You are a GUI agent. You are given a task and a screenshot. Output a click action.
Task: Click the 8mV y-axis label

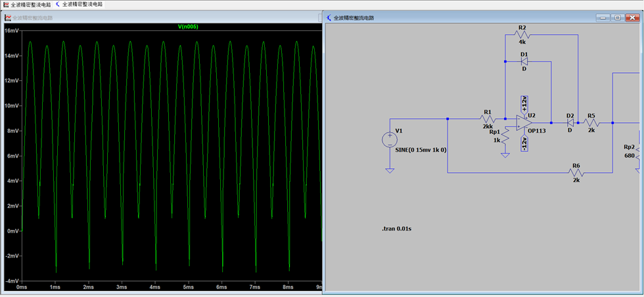pos(12,131)
